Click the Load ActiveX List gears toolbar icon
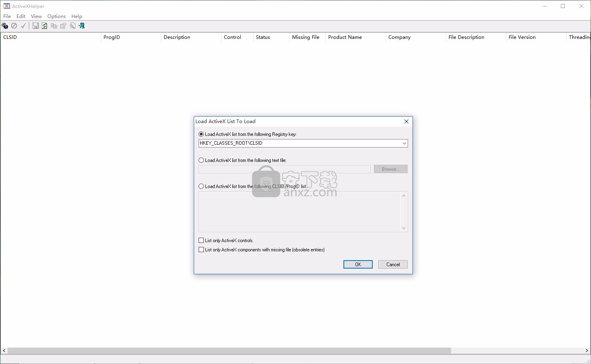Screen dimensions: 591x364 (5, 26)
